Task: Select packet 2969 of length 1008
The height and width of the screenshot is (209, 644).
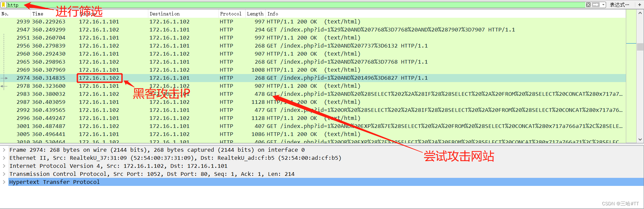Action: (313, 70)
